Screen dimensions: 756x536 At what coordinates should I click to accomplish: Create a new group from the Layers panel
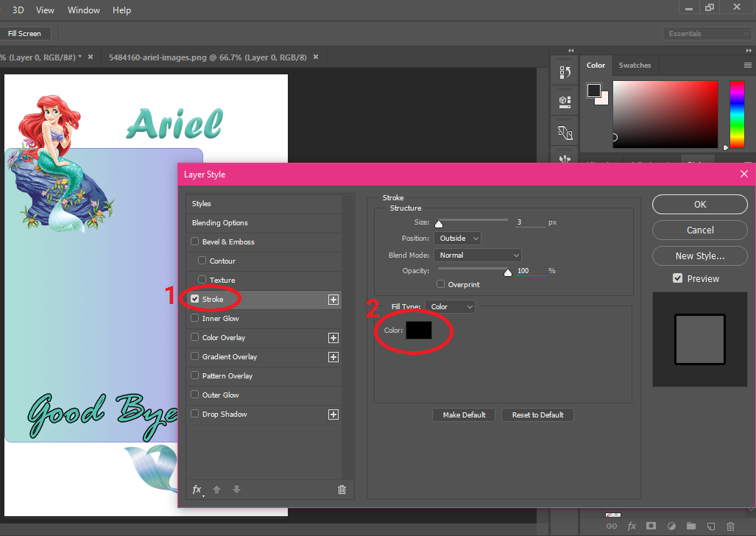click(x=691, y=526)
